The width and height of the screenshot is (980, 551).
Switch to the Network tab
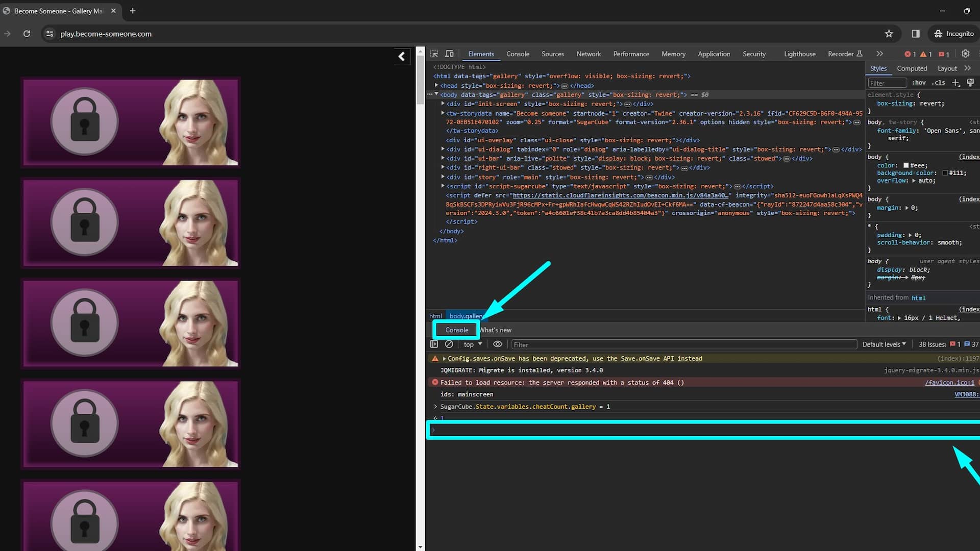tap(589, 54)
